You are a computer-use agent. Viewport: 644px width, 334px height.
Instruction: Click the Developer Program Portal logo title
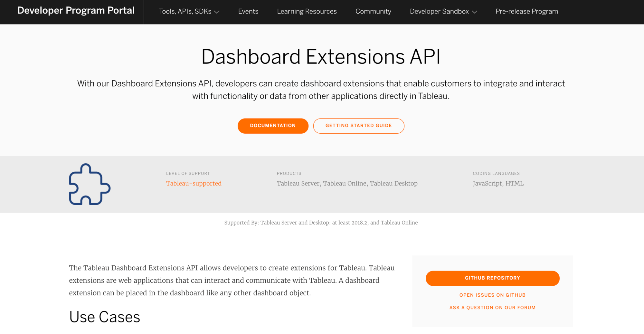tap(76, 11)
